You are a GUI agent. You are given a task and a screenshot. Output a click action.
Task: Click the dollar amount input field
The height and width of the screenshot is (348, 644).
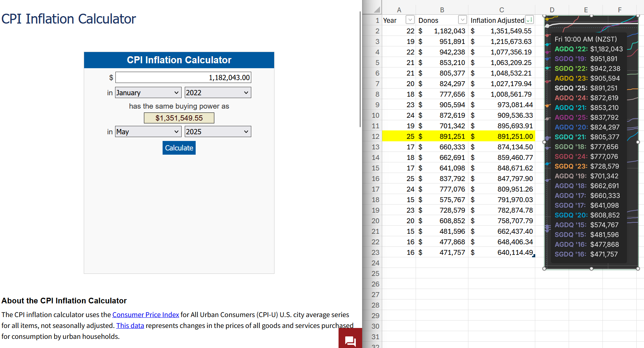(x=183, y=77)
